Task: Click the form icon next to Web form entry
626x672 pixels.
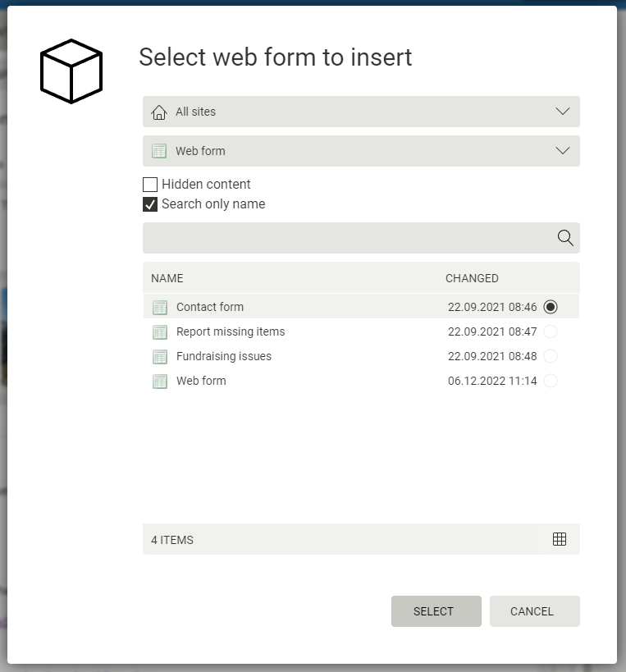Action: (160, 381)
